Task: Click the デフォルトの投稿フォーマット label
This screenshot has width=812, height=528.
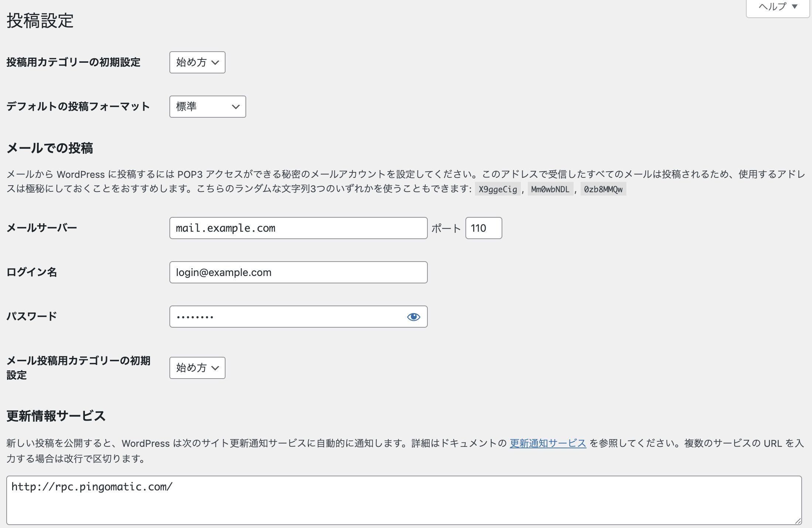Action: pyautogui.click(x=78, y=107)
